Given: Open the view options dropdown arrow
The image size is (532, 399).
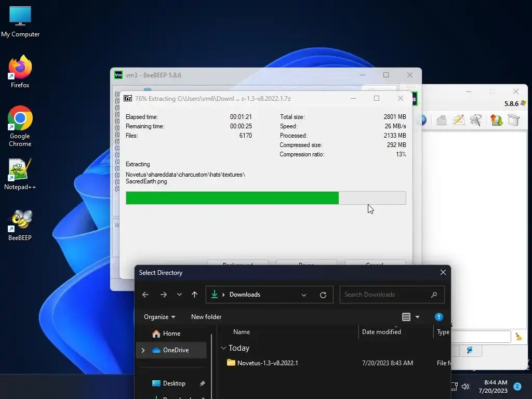Looking at the screenshot, I should coord(418,317).
